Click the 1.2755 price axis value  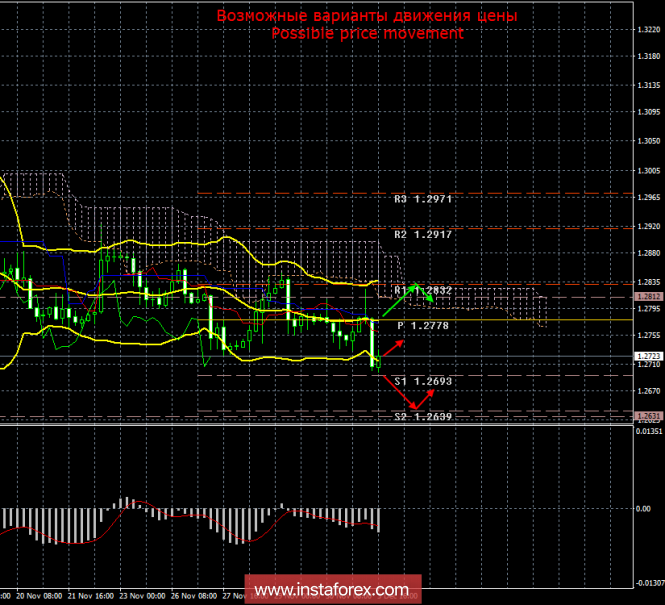tap(649, 335)
